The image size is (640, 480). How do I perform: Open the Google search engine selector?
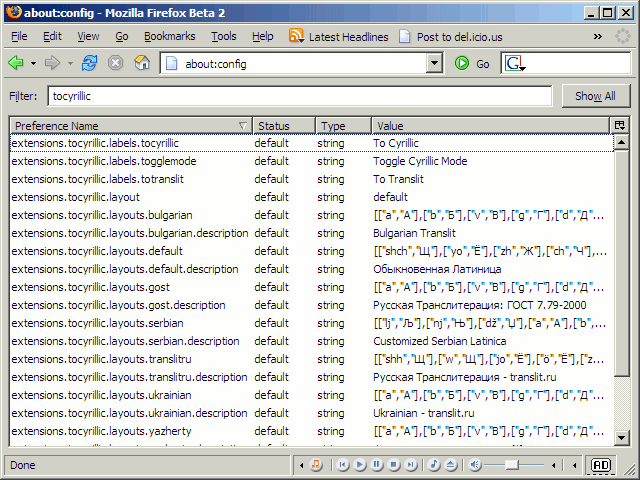pos(515,64)
